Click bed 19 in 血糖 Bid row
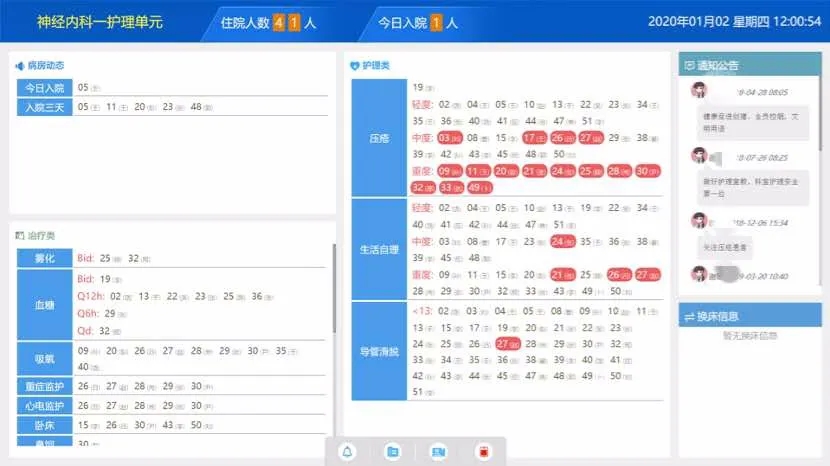This screenshot has width=830, height=466. [110, 279]
